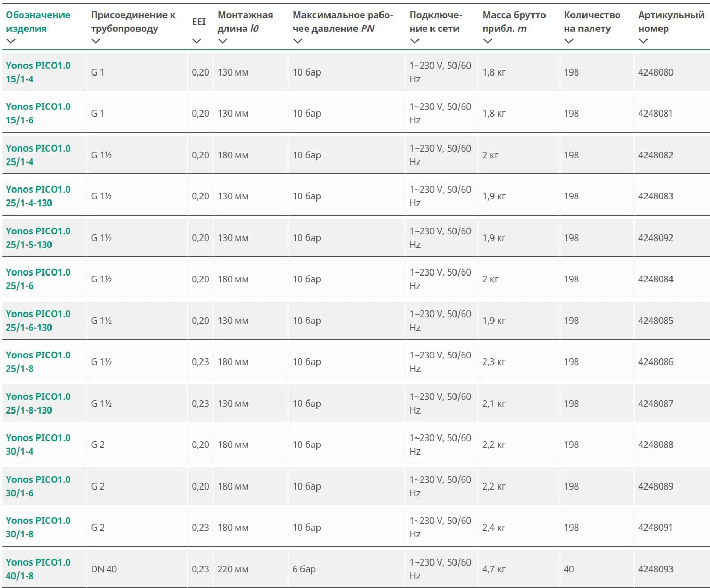
Task: Click chevron under Монтажная длина header
Action: pyautogui.click(x=223, y=41)
